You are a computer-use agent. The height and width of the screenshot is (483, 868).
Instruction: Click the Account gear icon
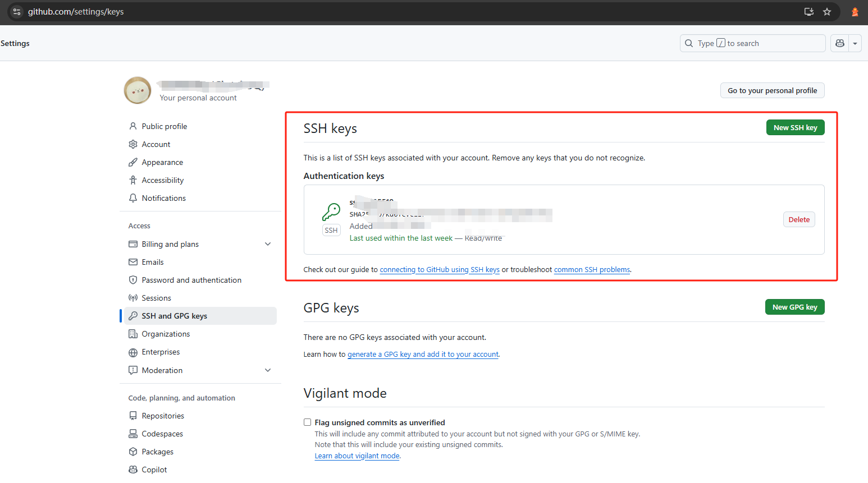coord(133,144)
